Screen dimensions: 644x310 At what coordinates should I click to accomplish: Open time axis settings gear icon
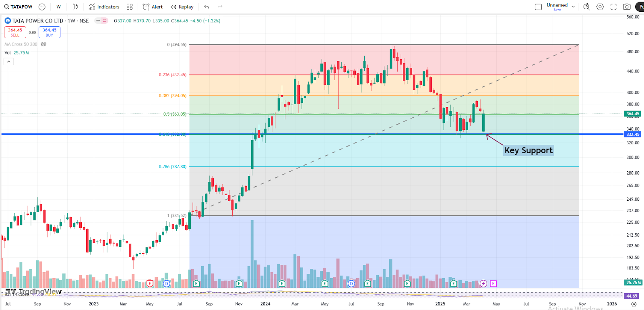(634, 304)
